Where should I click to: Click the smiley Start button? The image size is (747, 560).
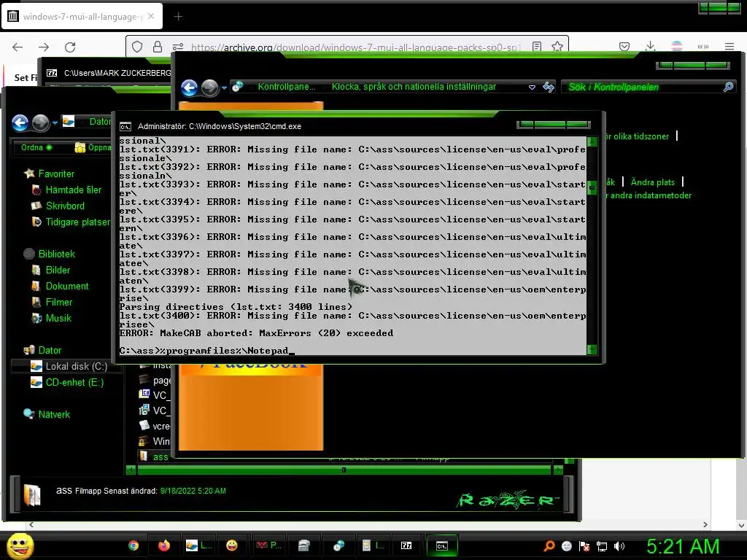20,545
